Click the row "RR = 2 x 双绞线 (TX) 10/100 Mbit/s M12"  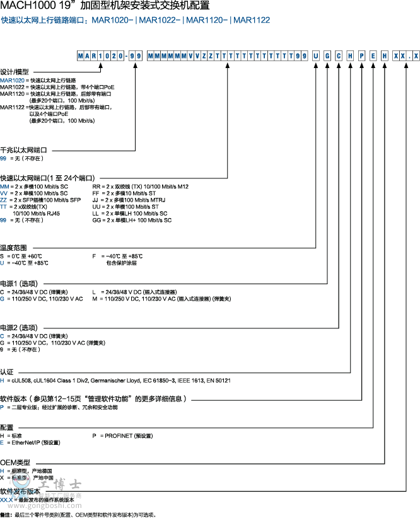pos(141,187)
